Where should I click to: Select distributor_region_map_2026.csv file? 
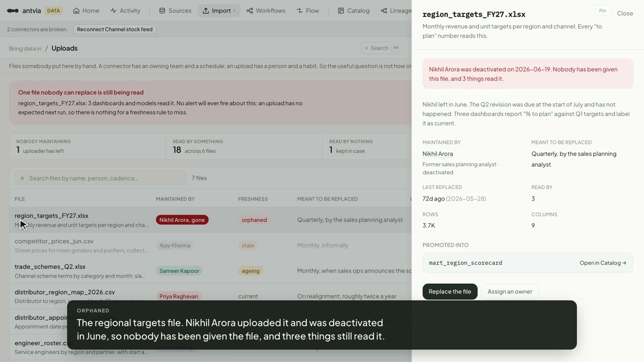64,292
